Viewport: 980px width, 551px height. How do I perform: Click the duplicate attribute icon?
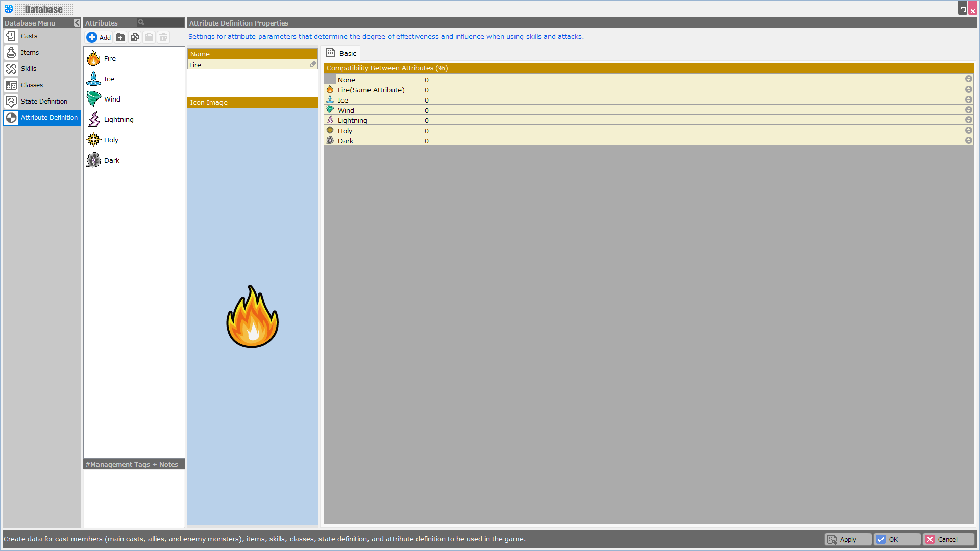pos(135,37)
